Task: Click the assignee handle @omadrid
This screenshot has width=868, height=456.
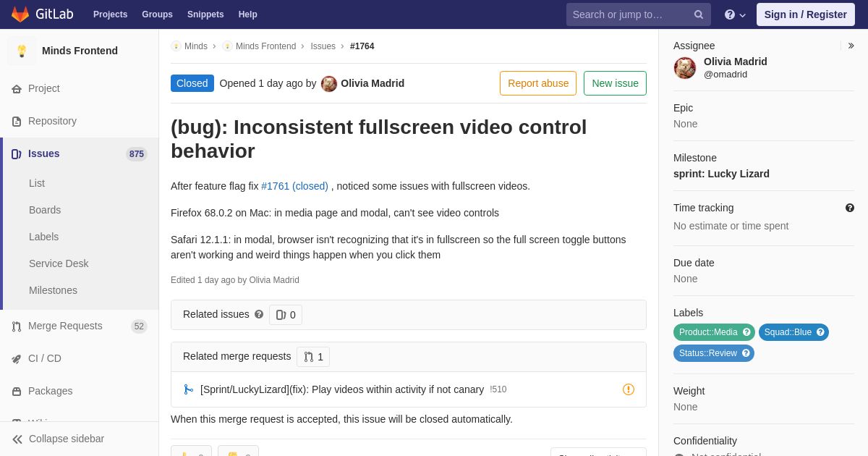Action: [x=726, y=75]
